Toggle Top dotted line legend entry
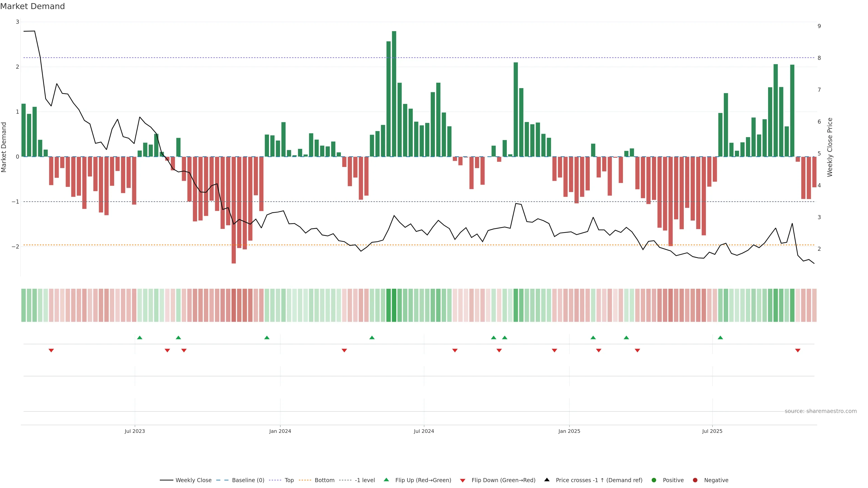 click(x=289, y=480)
